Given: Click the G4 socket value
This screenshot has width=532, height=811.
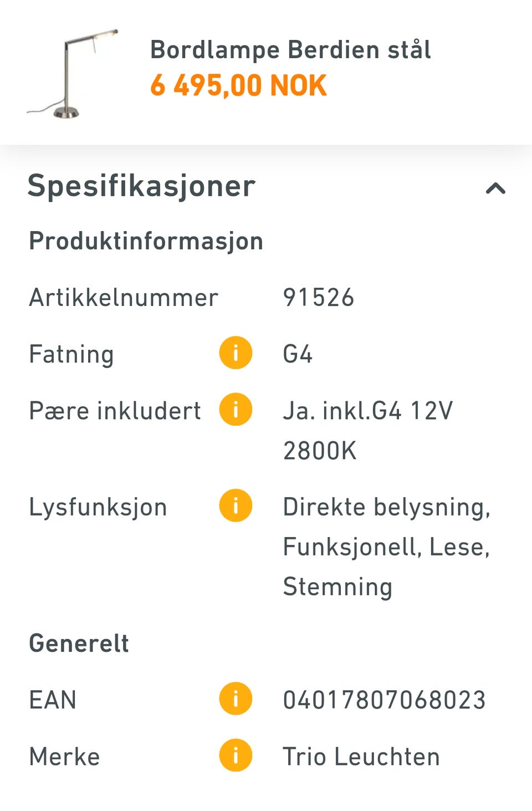Looking at the screenshot, I should tap(298, 354).
